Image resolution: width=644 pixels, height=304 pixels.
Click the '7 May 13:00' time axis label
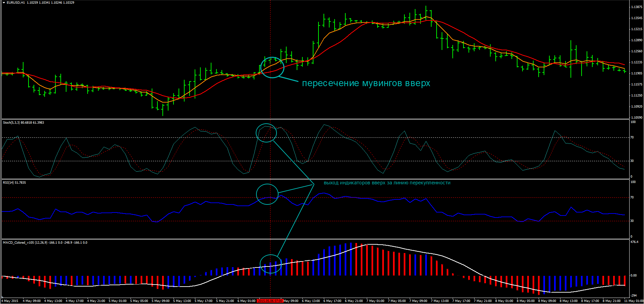(x=440, y=301)
